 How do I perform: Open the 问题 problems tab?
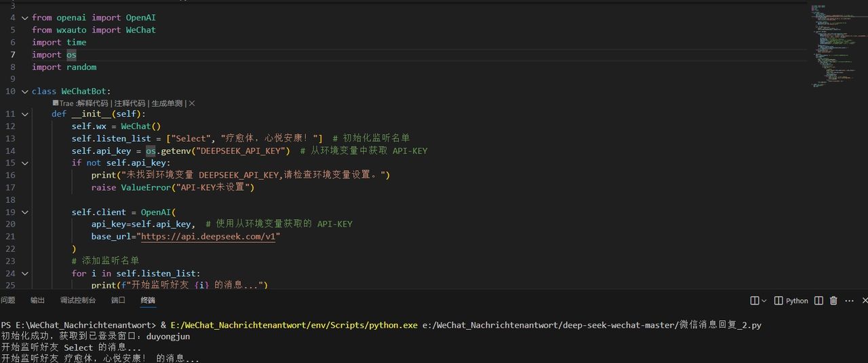[x=7, y=300]
